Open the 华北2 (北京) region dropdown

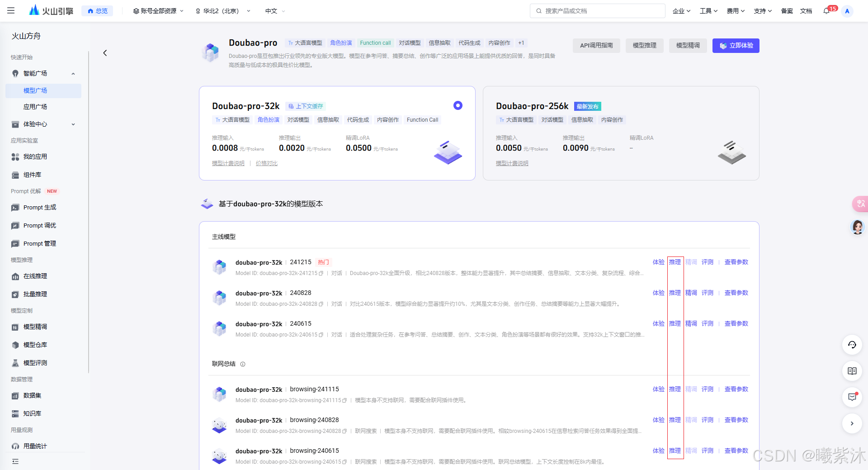(x=223, y=11)
